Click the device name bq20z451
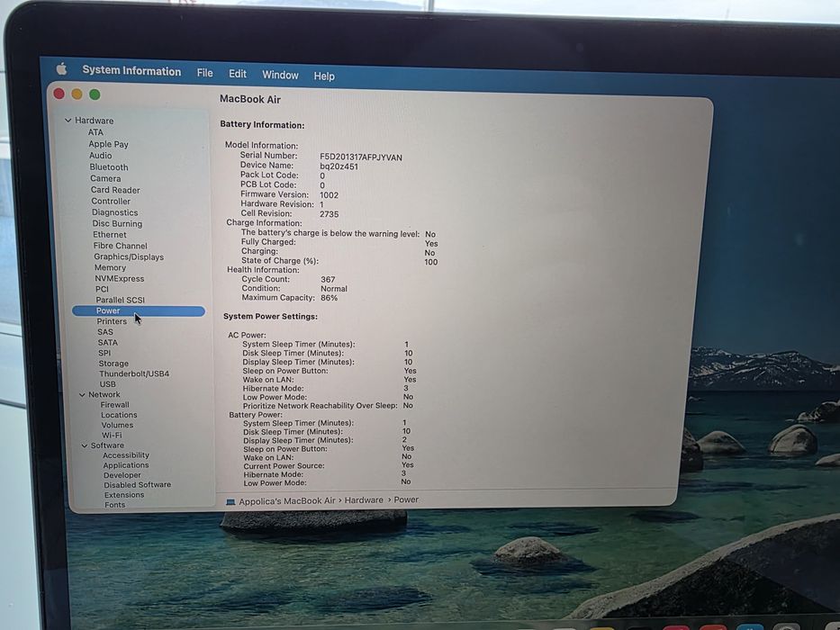Screen dimensions: 840x630 click(x=339, y=166)
